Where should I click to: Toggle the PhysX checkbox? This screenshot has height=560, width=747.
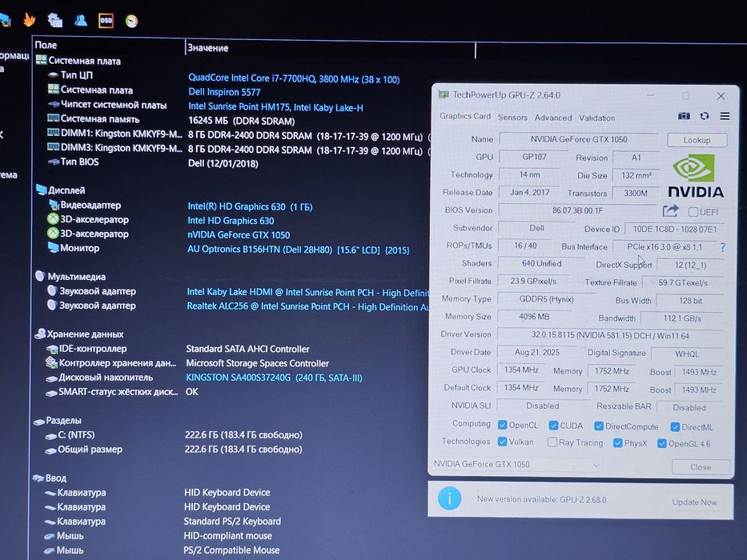click(x=618, y=443)
